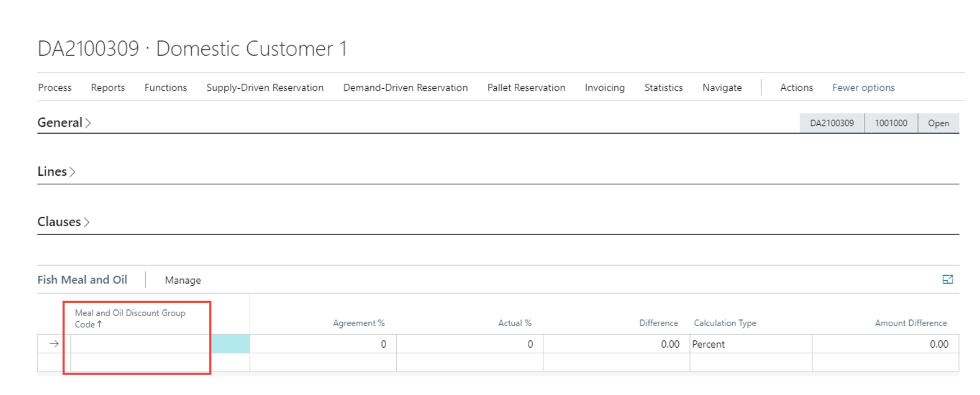This screenshot has width=980, height=395.
Task: Open the Demand-Driven Reservation menu
Action: pos(405,88)
